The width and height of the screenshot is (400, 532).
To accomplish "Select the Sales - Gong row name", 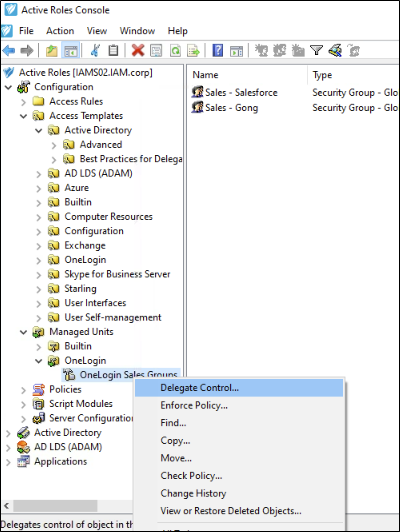I will point(232,108).
